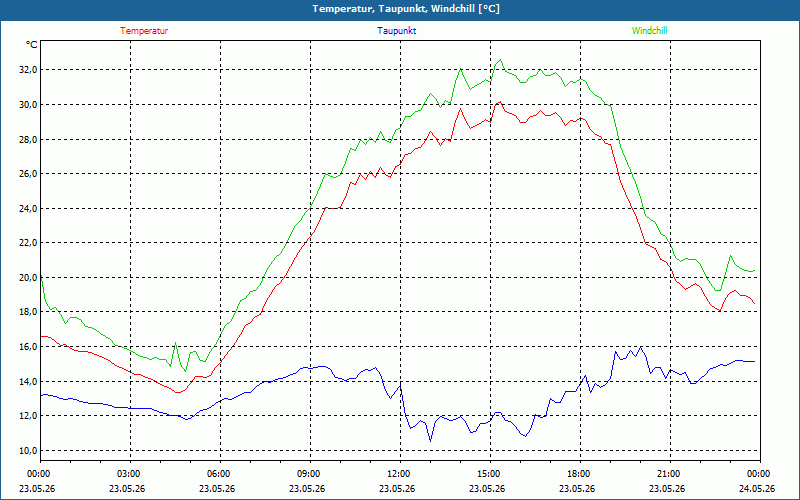Click the 20,0 y-axis value
The image size is (800, 500).
click(29, 278)
